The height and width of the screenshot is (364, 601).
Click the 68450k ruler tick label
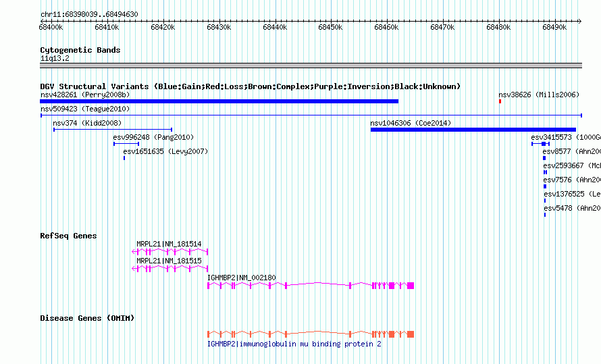pos(330,27)
